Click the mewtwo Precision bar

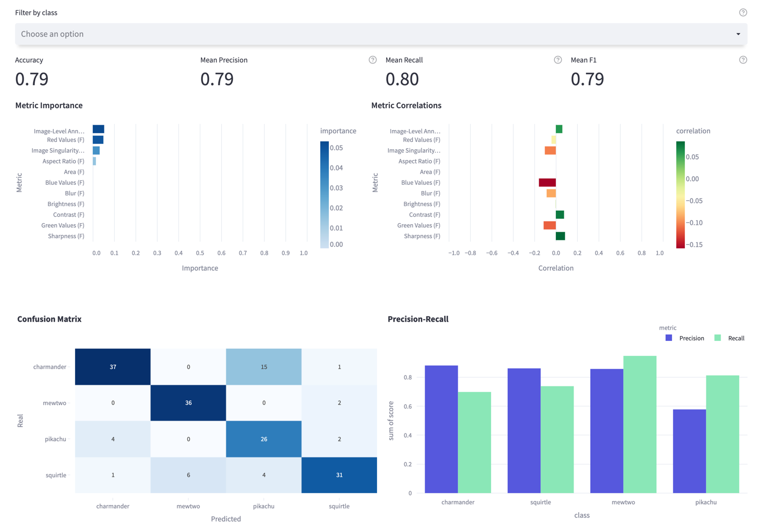(607, 431)
